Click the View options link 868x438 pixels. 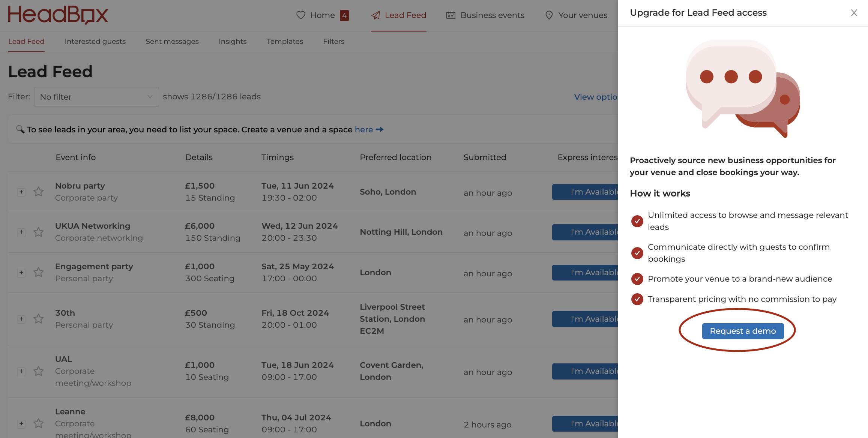tap(596, 97)
